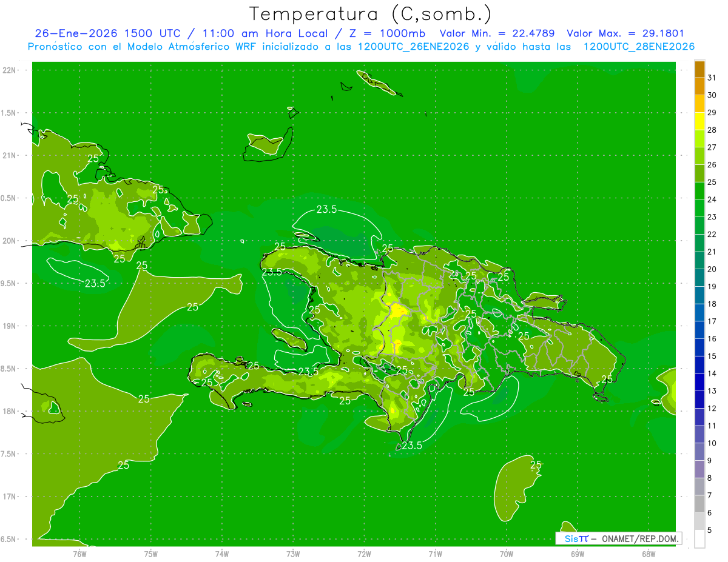Screen dimensions: 728x562
Task: Click the '19N' latitude axis label
Action: [x=10, y=326]
